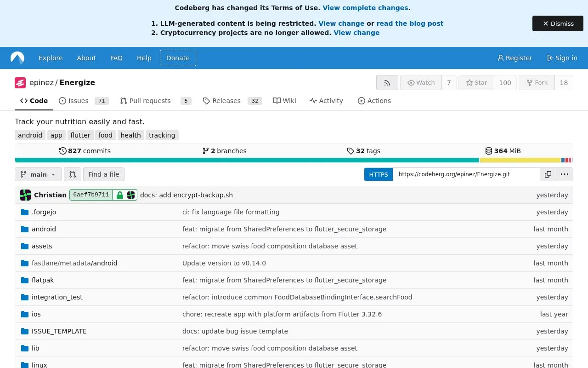This screenshot has height=368, width=588.
Task: Click the .forgejo folder icon
Action: (x=25, y=212)
